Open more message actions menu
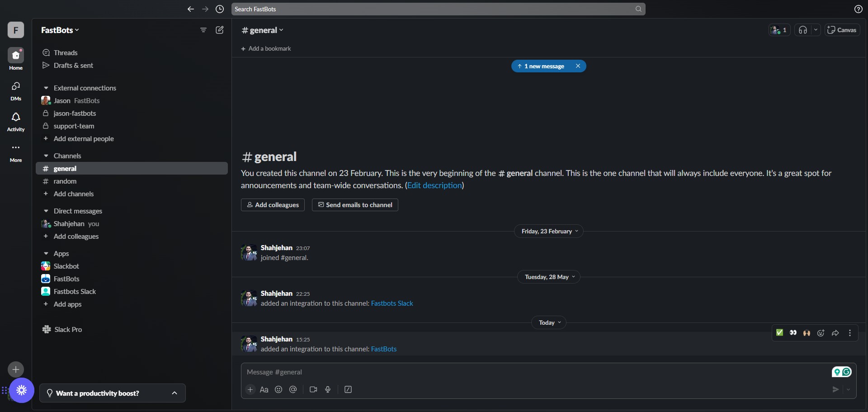868x412 pixels. (x=850, y=333)
